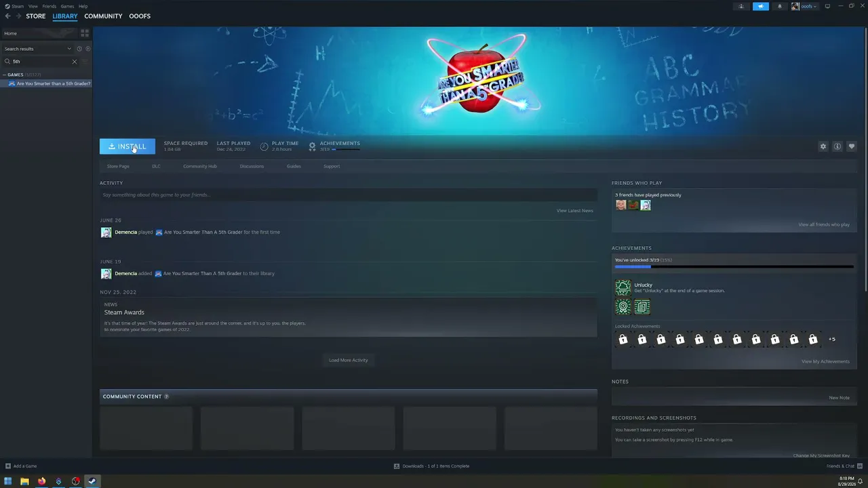Screen dimensions: 868x488
Task: Select 'Are You Smarter than a 5th Grader?' in list
Action: coord(46,83)
